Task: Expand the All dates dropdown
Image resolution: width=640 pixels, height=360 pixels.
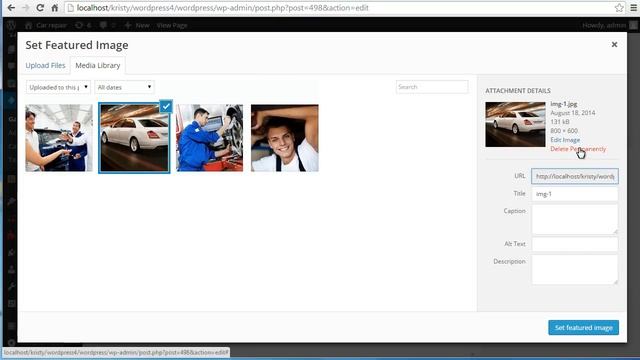Action: pos(124,87)
